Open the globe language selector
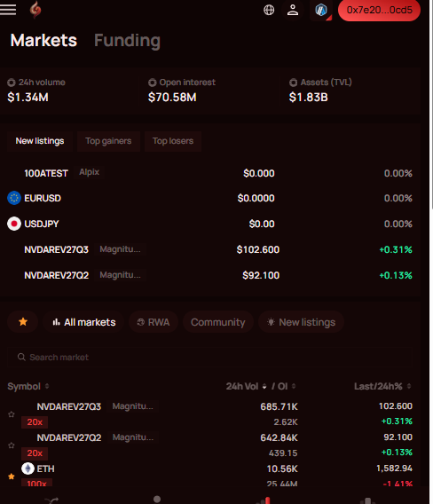The width and height of the screenshot is (433, 504). click(269, 10)
